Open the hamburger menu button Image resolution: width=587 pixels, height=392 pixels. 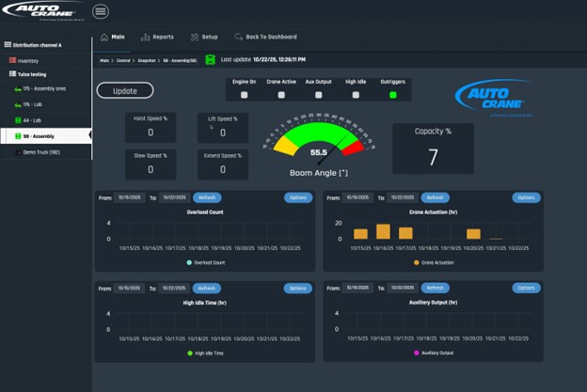101,11
